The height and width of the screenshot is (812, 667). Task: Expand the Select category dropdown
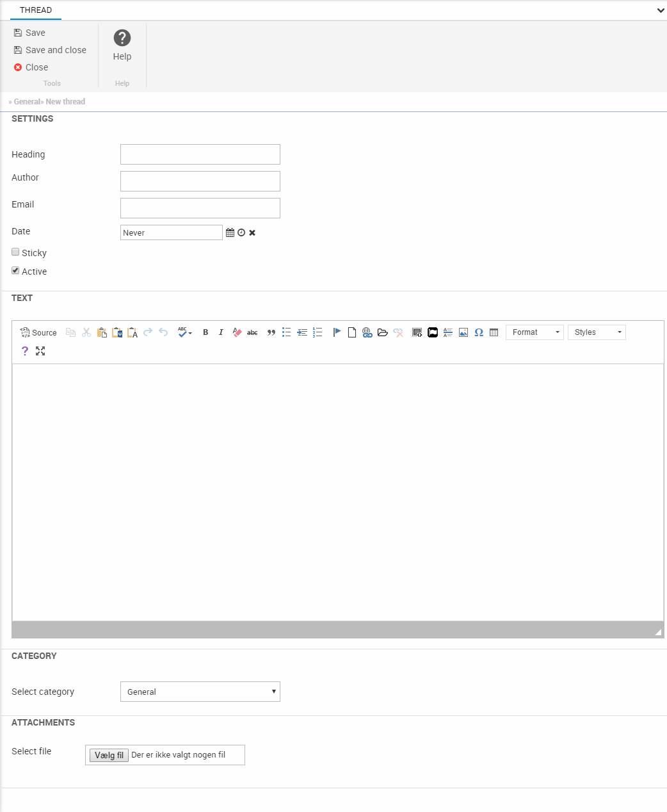(x=200, y=692)
